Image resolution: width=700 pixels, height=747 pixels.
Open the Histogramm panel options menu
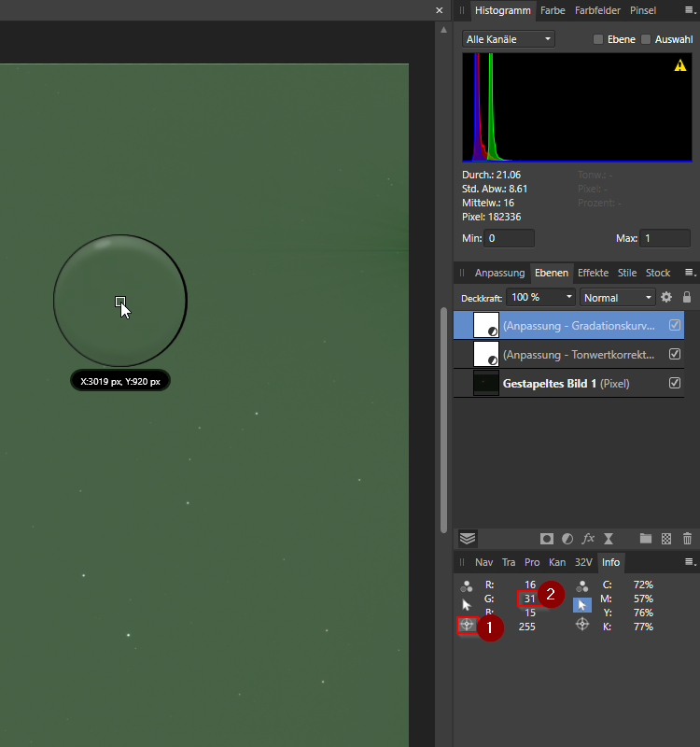click(x=690, y=10)
